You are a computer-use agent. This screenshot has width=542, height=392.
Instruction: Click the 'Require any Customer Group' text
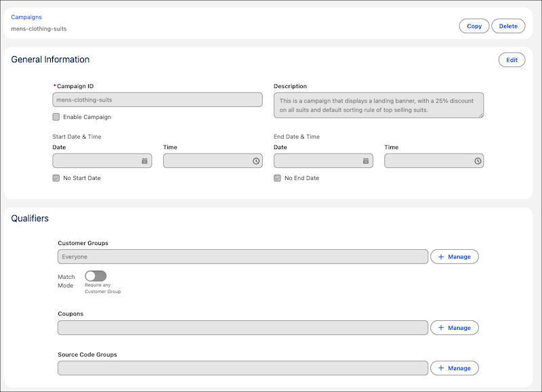point(103,288)
